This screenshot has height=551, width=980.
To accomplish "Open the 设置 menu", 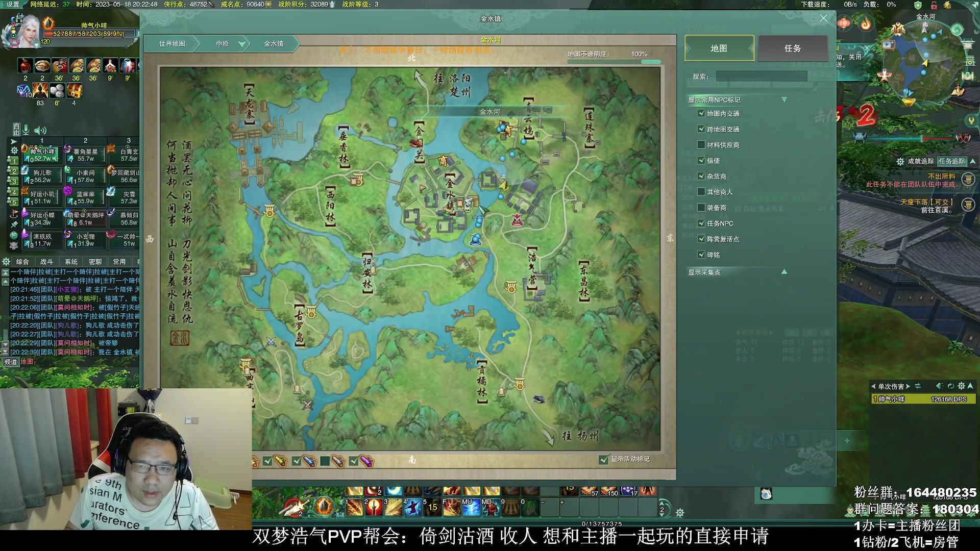I will pos(13,4).
